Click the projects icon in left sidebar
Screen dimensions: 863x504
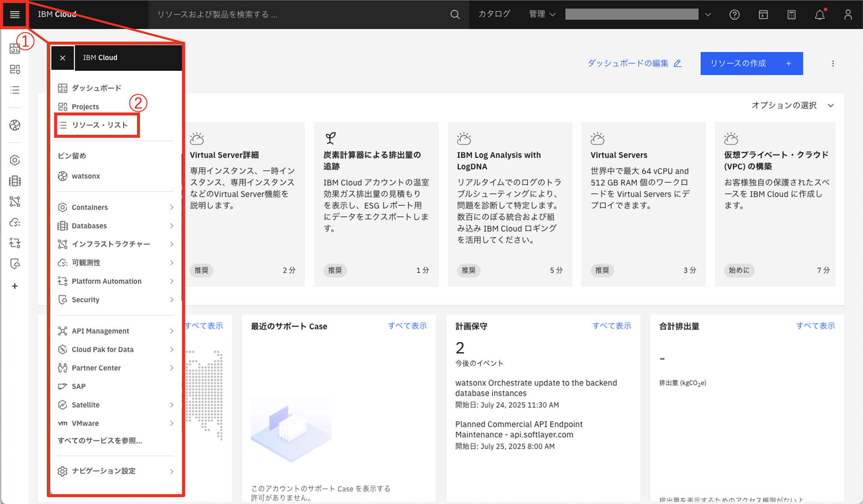[x=15, y=69]
